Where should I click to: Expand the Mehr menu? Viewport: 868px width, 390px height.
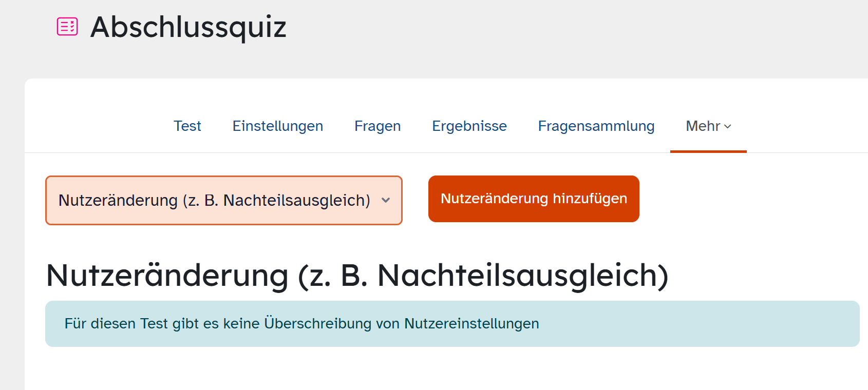(708, 126)
